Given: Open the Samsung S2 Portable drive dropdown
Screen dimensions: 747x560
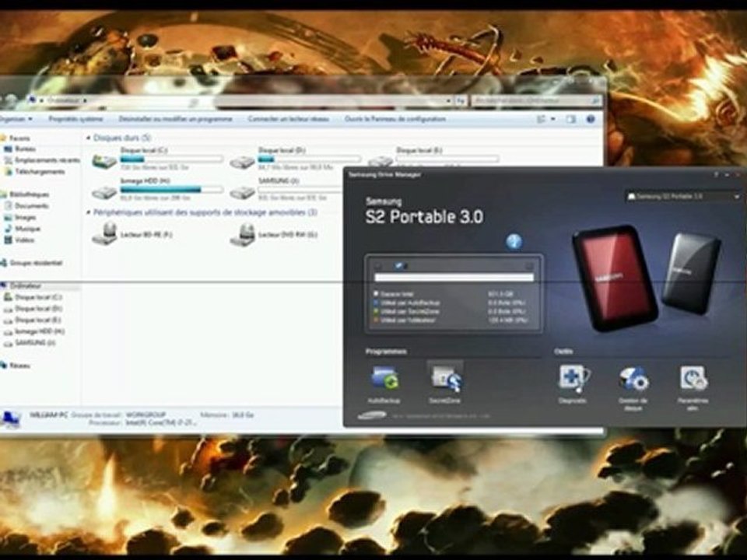Looking at the screenshot, I should (x=683, y=196).
